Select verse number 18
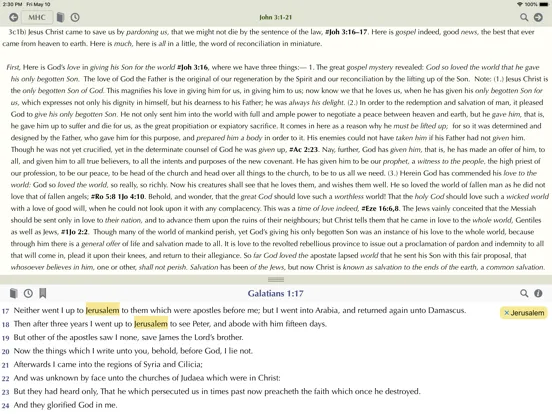The height and width of the screenshot is (414, 552). tap(5, 325)
